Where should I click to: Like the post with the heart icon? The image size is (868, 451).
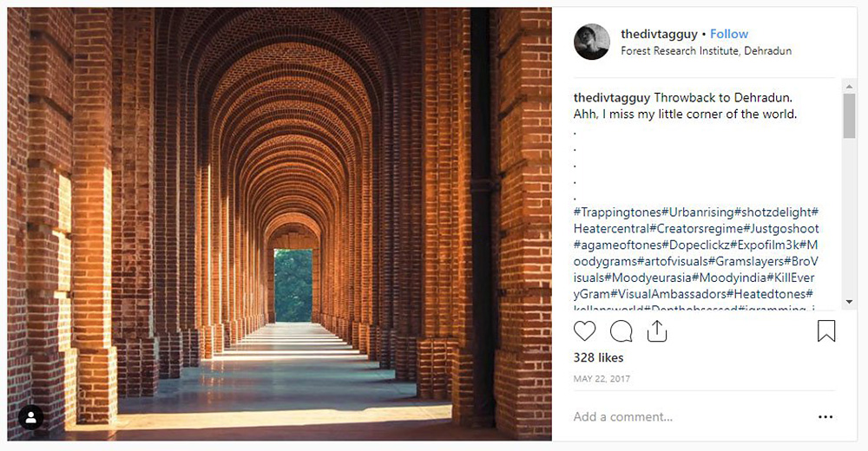click(x=585, y=331)
